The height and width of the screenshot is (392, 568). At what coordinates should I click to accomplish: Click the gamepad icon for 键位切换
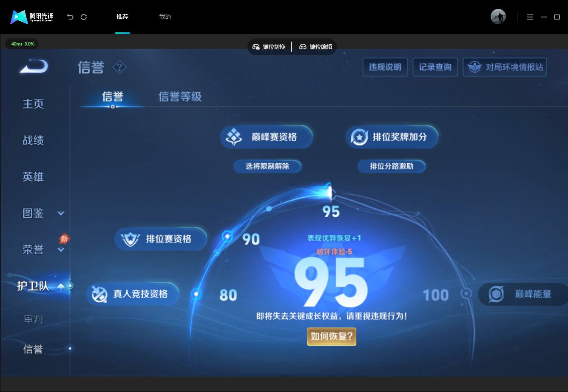tap(256, 47)
